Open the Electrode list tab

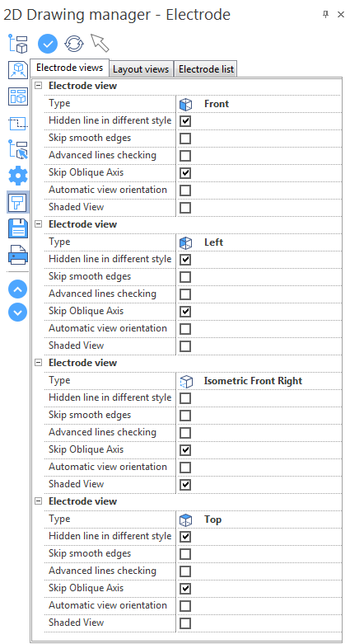pos(206,69)
